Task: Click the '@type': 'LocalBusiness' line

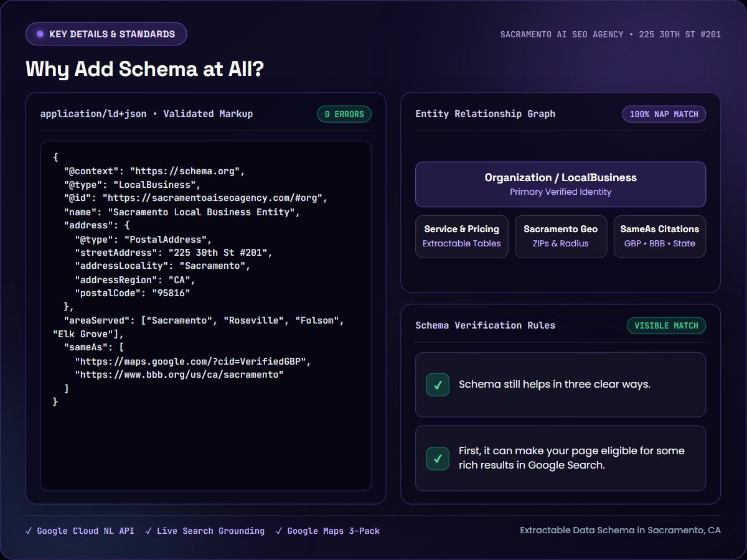Action: [x=132, y=185]
